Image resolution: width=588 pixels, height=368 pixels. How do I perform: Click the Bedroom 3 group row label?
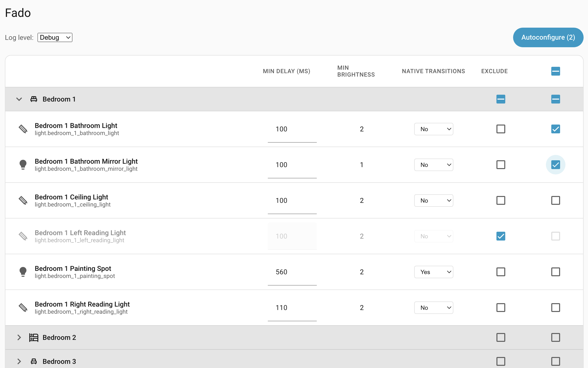tap(59, 361)
